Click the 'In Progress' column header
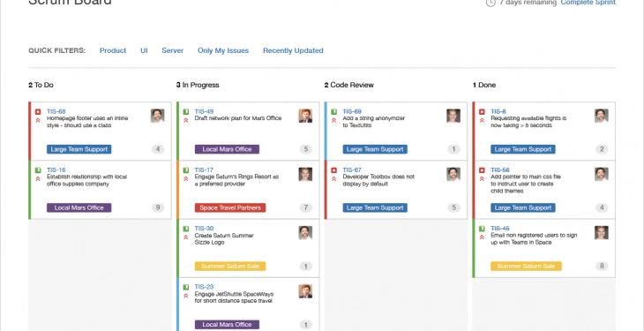 click(x=198, y=85)
